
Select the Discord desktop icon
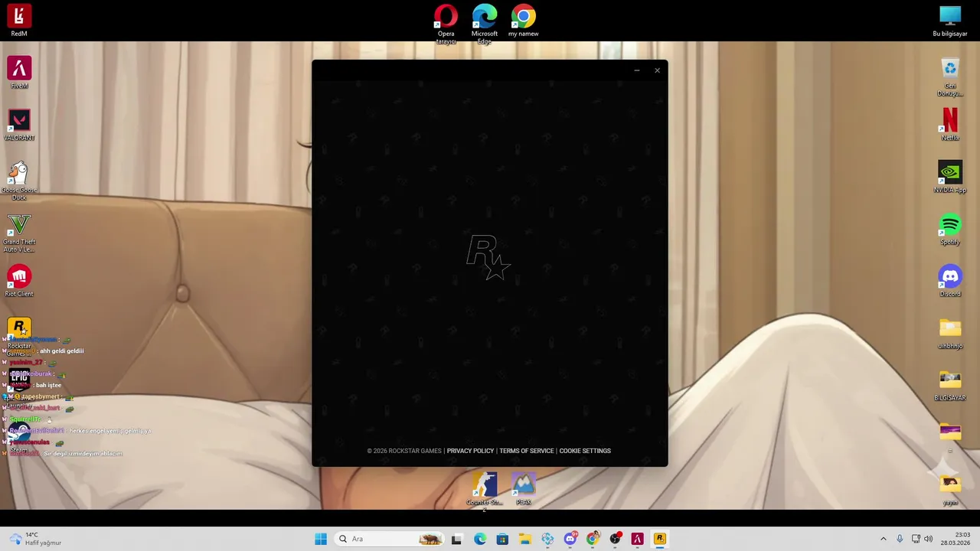(950, 281)
